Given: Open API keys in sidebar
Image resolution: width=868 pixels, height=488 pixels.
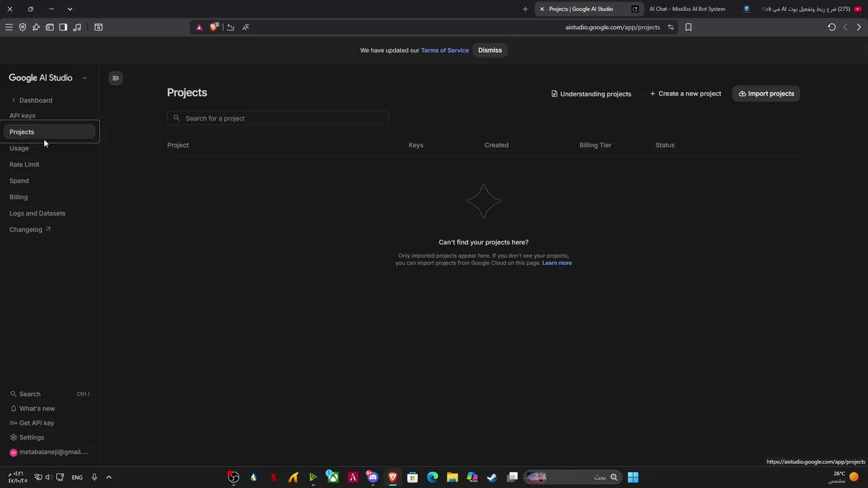Looking at the screenshot, I should click(22, 116).
